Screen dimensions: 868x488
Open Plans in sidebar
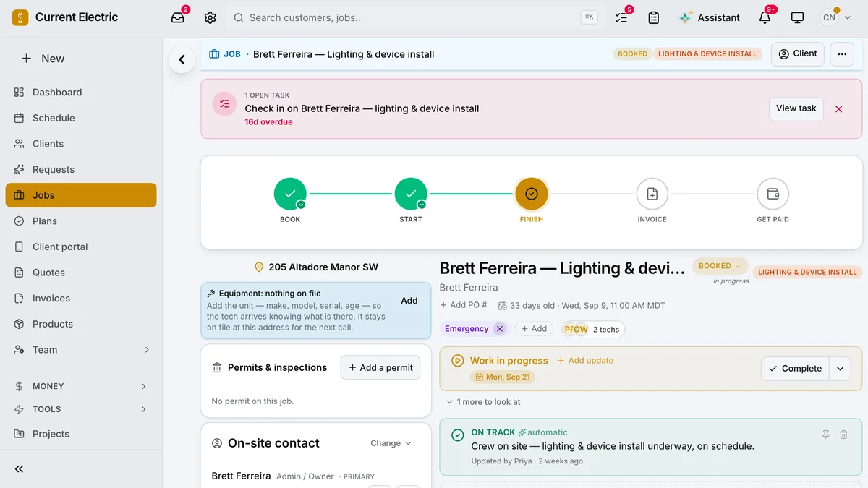pos(81,221)
